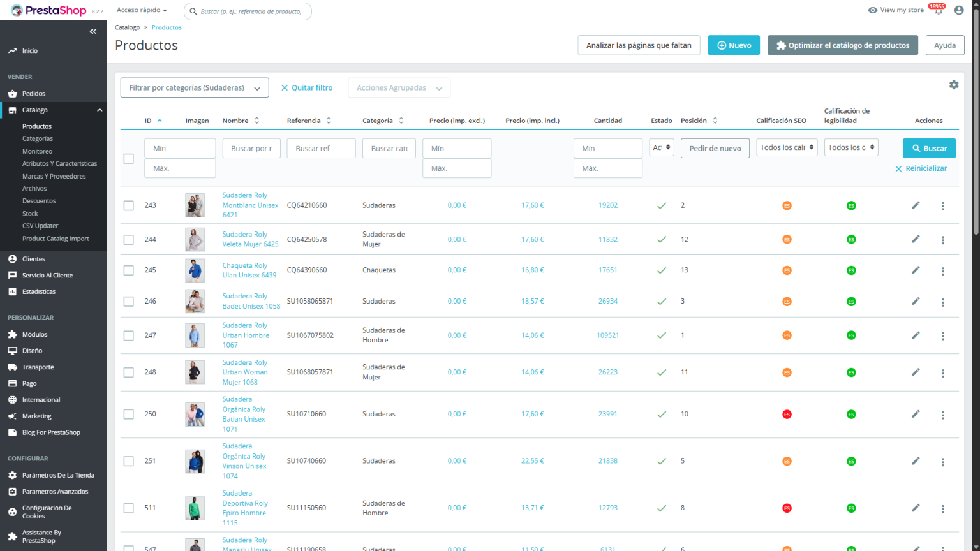Open the Calificación SEO filter dropdown
Viewport: 980px width, 551px height.
point(787,147)
